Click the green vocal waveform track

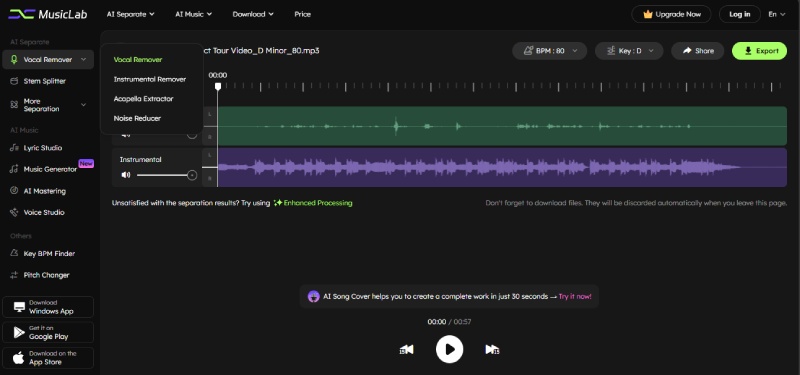click(502, 126)
